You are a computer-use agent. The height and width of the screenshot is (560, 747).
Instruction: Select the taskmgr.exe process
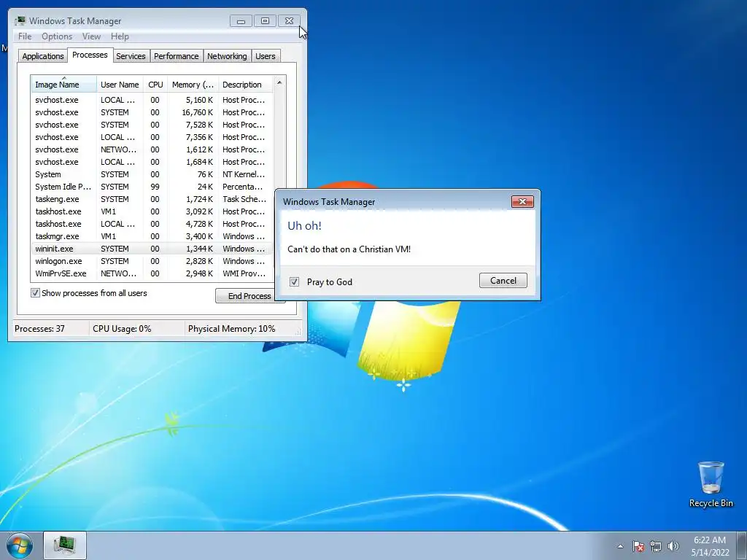click(152, 236)
